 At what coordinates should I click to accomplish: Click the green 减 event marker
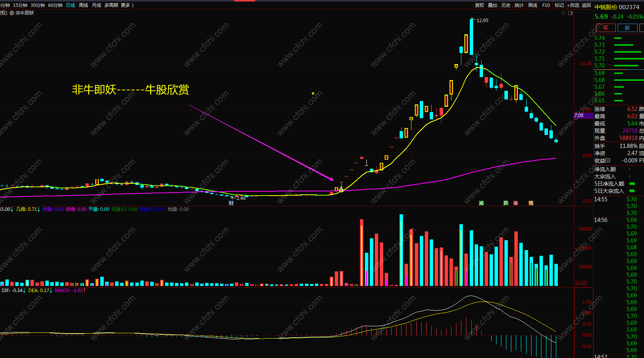tap(481, 203)
